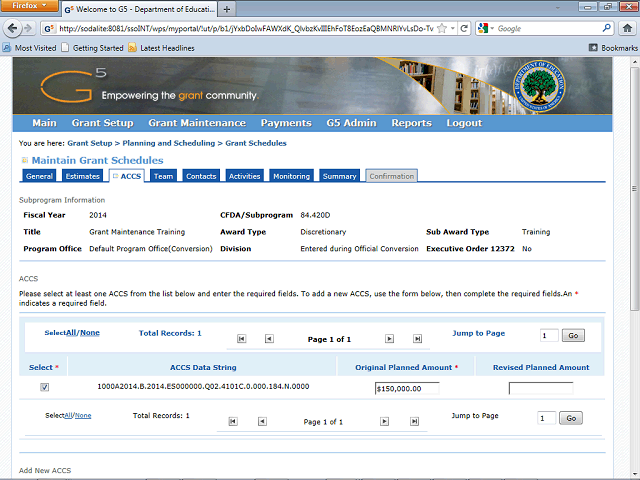
Task: Reload the page with the refresh icon
Action: click(464, 28)
